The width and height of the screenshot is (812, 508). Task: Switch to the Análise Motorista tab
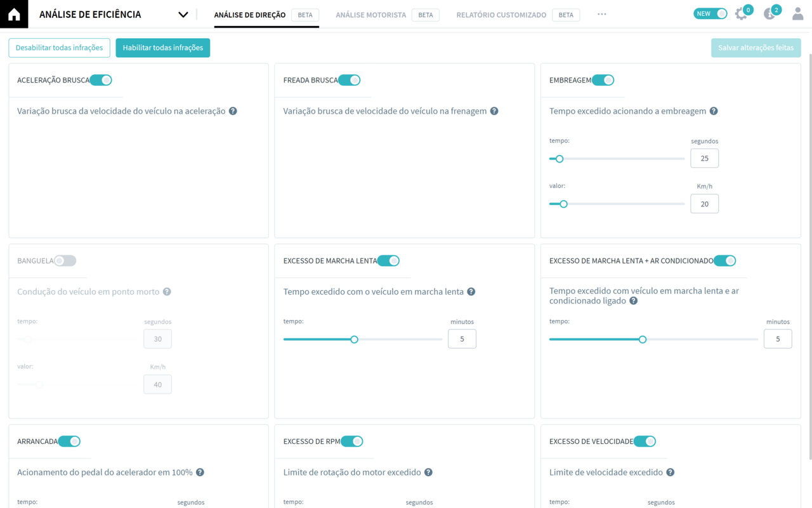pyautogui.click(x=370, y=14)
